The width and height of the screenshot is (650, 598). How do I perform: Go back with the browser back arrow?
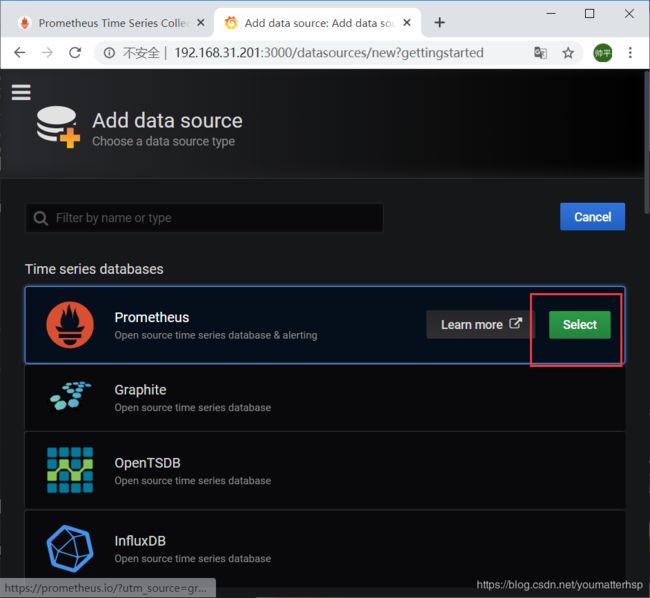pos(19,53)
